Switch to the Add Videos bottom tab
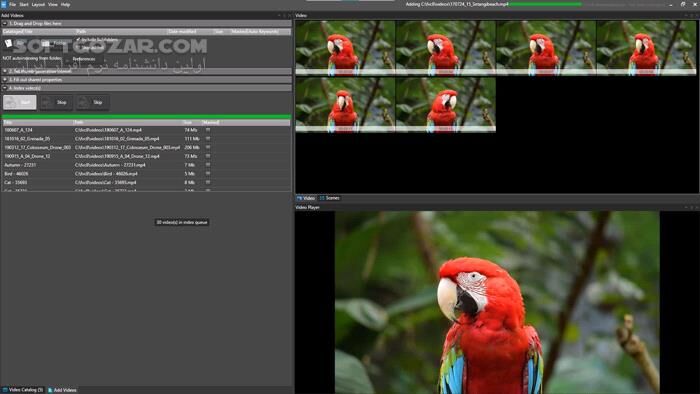This screenshot has height=394, width=700. point(62,390)
